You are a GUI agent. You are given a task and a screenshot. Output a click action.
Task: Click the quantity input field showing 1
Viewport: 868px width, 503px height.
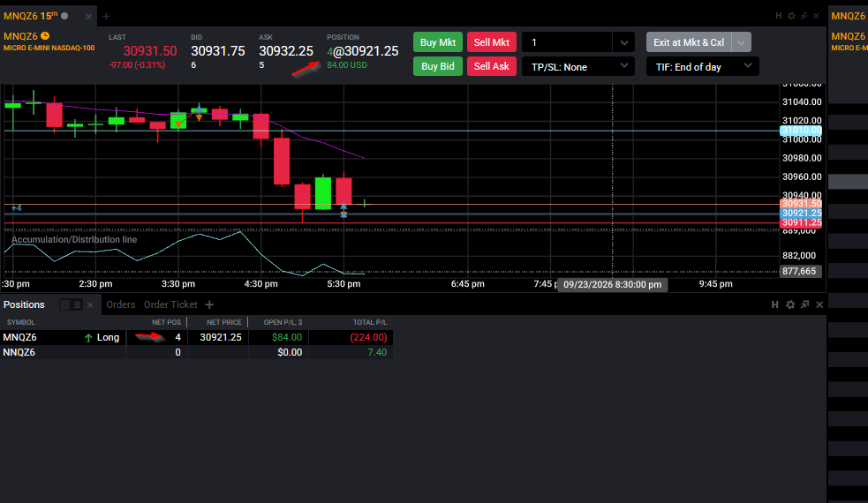coord(568,42)
